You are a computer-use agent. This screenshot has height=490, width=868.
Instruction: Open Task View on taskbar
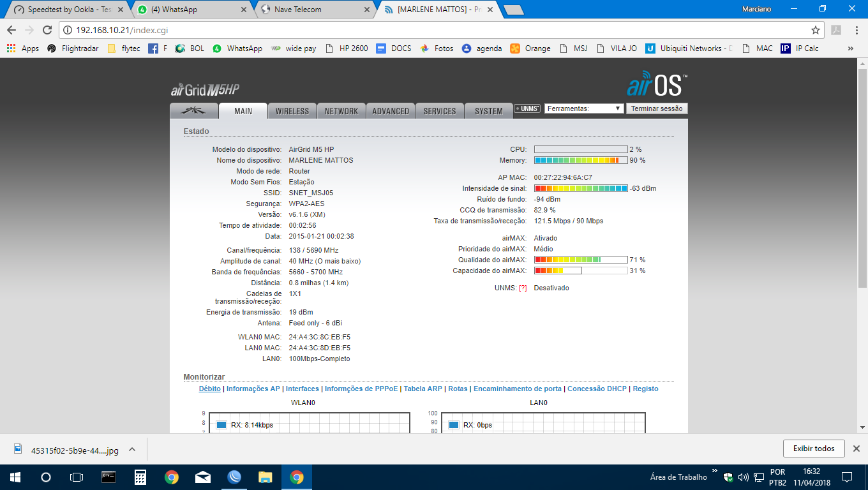click(x=77, y=477)
